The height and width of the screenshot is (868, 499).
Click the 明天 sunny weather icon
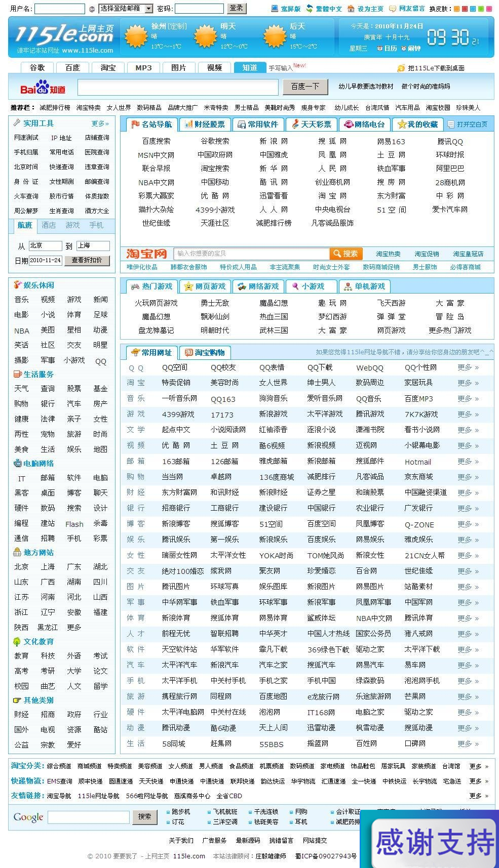pos(205,36)
